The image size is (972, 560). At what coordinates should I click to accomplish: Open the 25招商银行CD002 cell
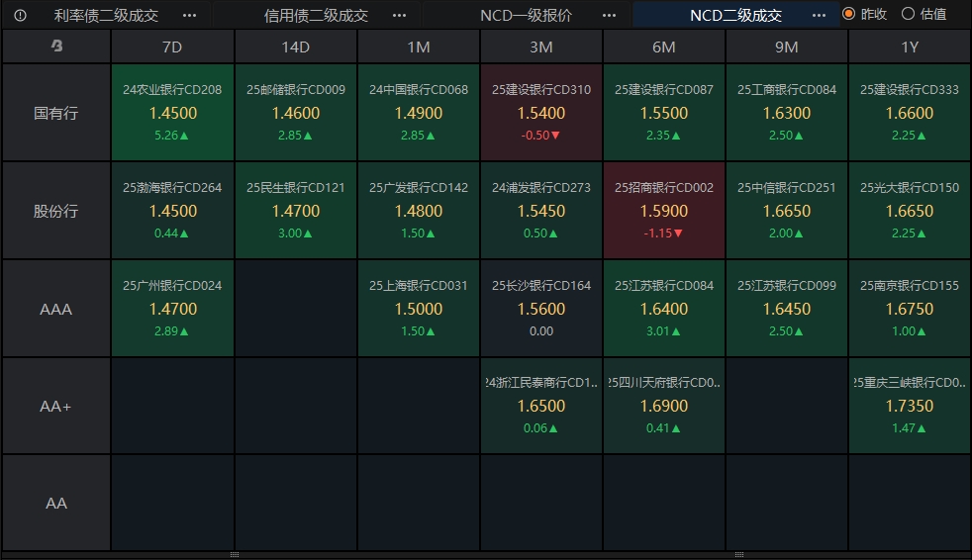[664, 211]
